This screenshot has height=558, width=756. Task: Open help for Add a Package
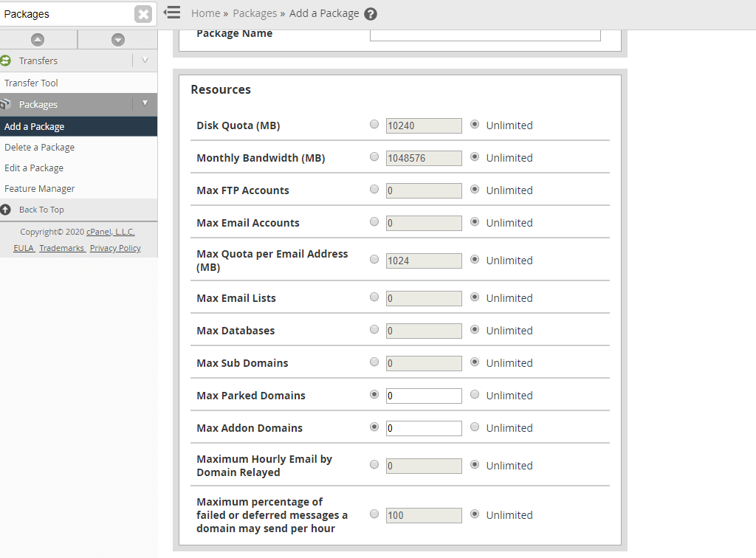coord(371,14)
